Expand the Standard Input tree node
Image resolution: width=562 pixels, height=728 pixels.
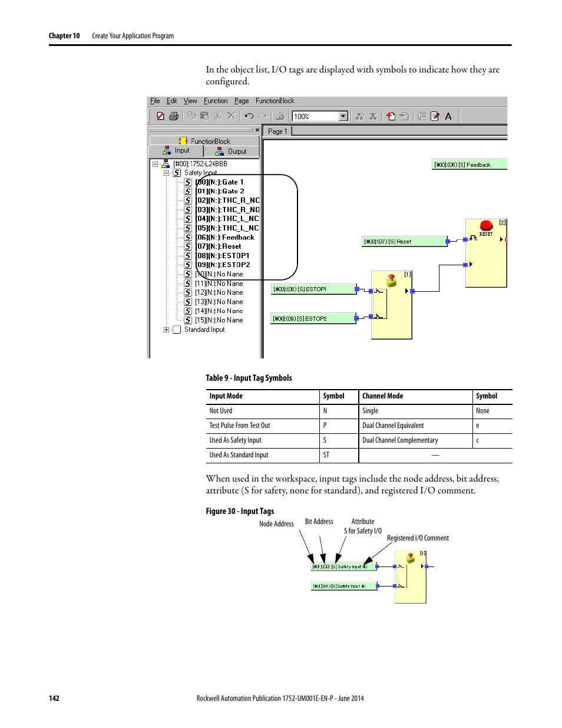[x=167, y=330]
